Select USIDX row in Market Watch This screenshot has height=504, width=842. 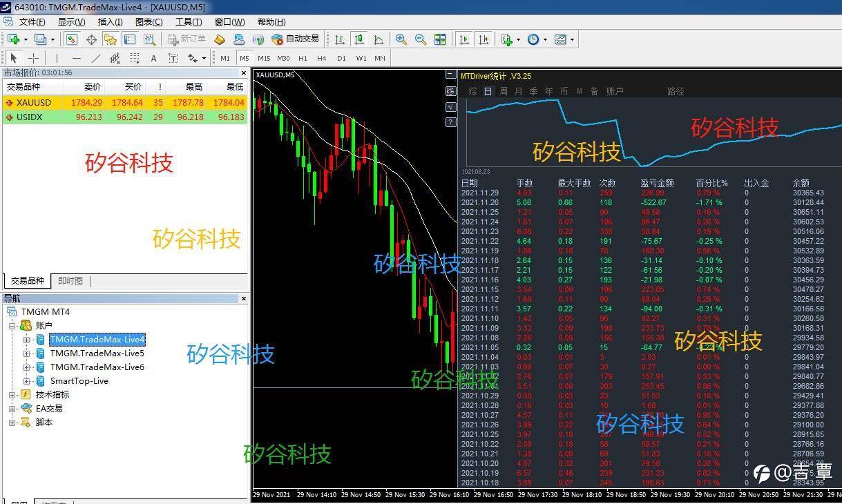[x=125, y=117]
